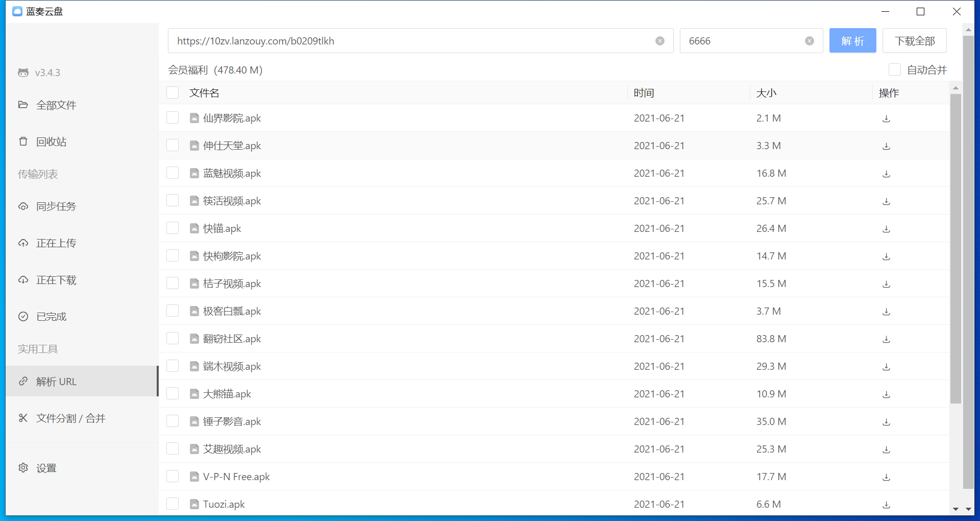Click the file icon of 仙界影院.apk

coord(194,118)
